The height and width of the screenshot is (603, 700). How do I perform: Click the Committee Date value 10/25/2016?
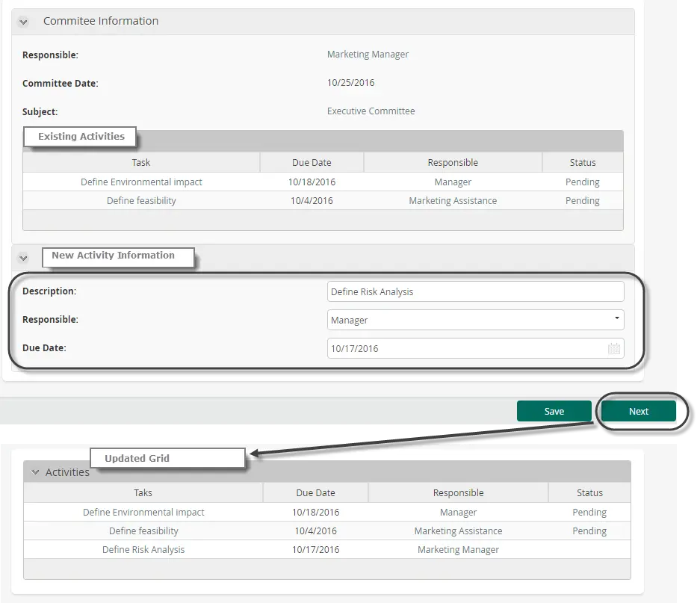[351, 83]
